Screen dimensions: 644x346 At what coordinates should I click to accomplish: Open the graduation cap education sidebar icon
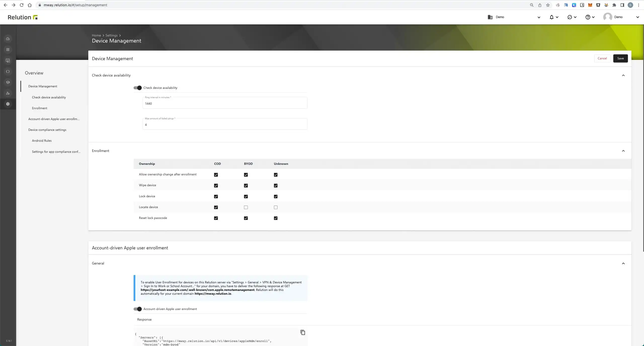click(x=8, y=82)
